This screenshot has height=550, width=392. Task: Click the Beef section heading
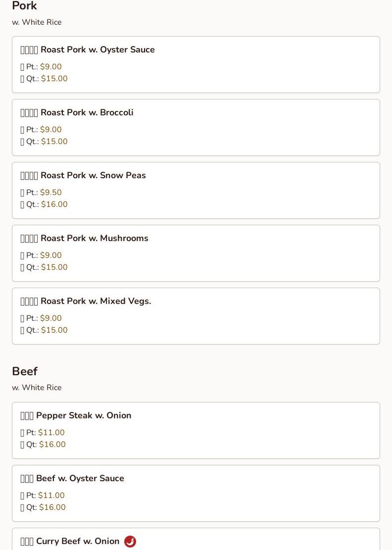click(25, 372)
